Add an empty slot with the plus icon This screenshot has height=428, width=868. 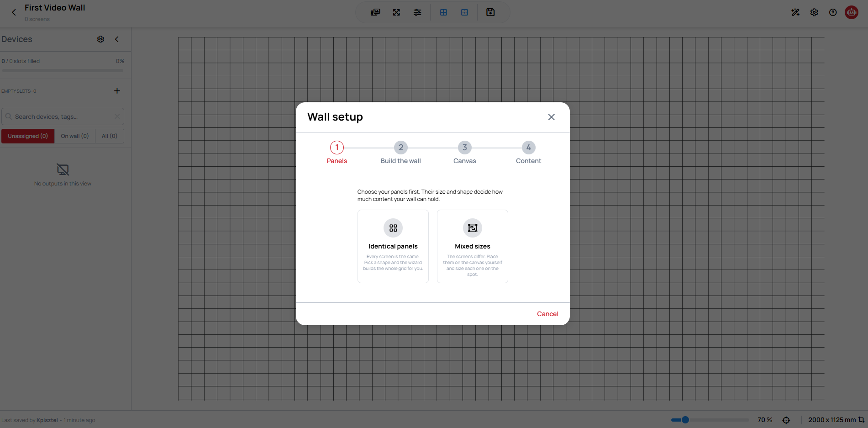tap(117, 91)
